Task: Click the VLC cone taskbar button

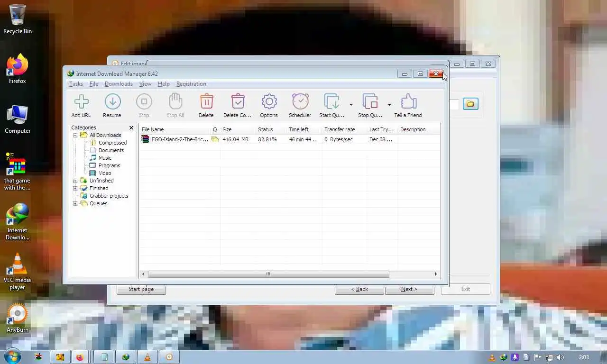Action: coord(147,357)
